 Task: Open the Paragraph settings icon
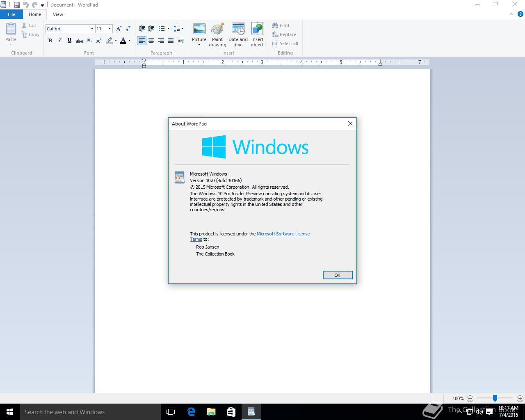181,41
